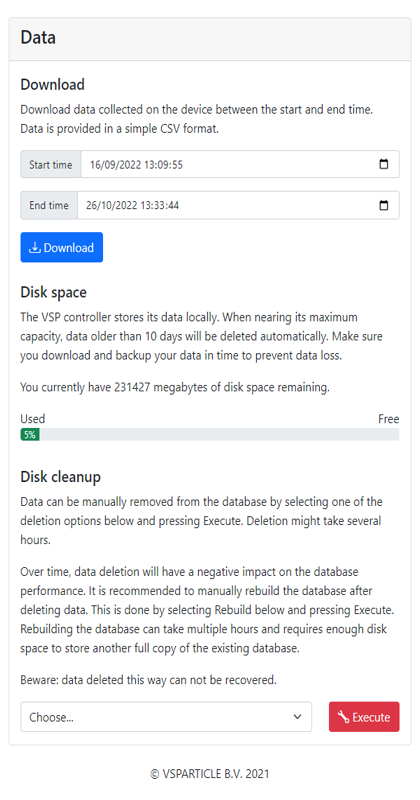Click the green 5% used disk segment

pyautogui.click(x=30, y=435)
